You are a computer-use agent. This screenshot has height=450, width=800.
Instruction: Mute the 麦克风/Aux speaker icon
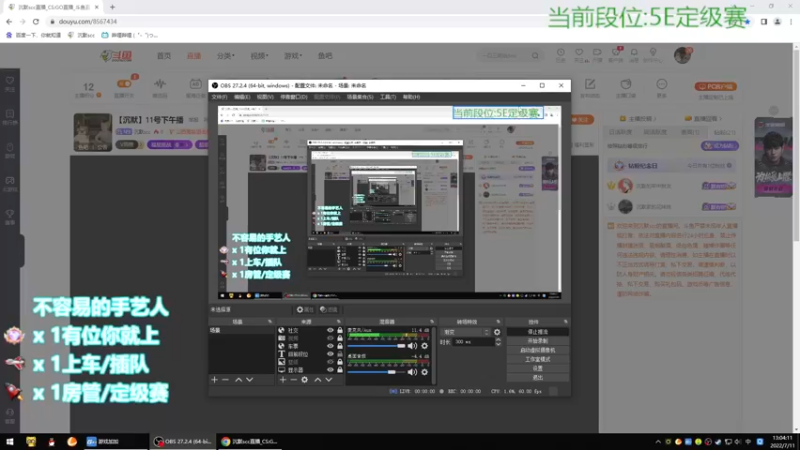(x=412, y=346)
